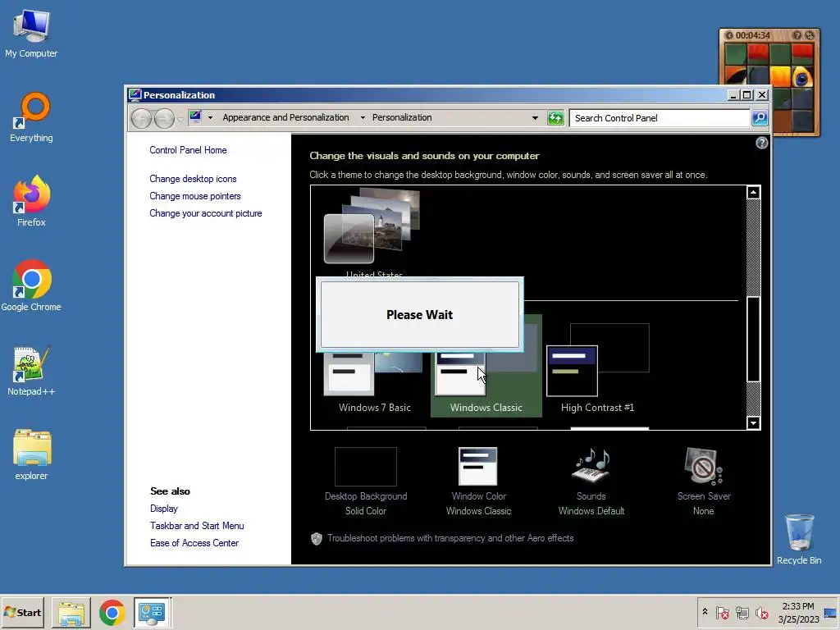840x630 pixels.
Task: Open the Firefox desktop shortcut
Action: click(31, 201)
